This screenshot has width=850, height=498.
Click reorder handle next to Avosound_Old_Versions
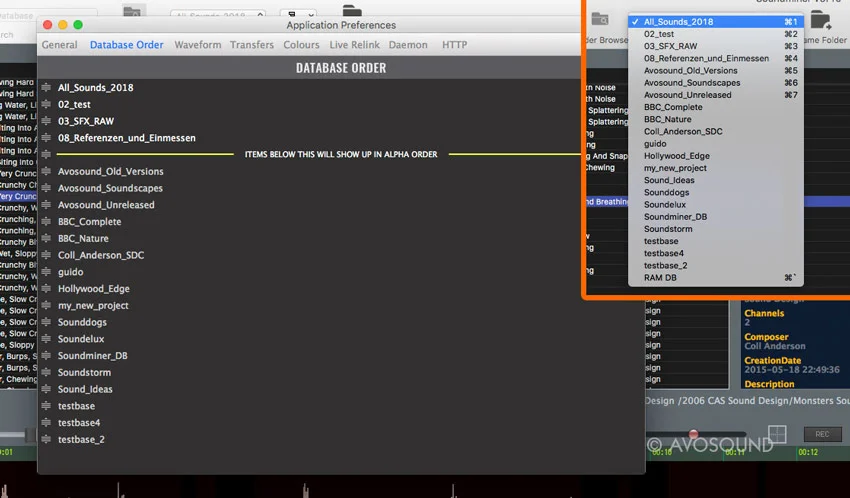46,171
